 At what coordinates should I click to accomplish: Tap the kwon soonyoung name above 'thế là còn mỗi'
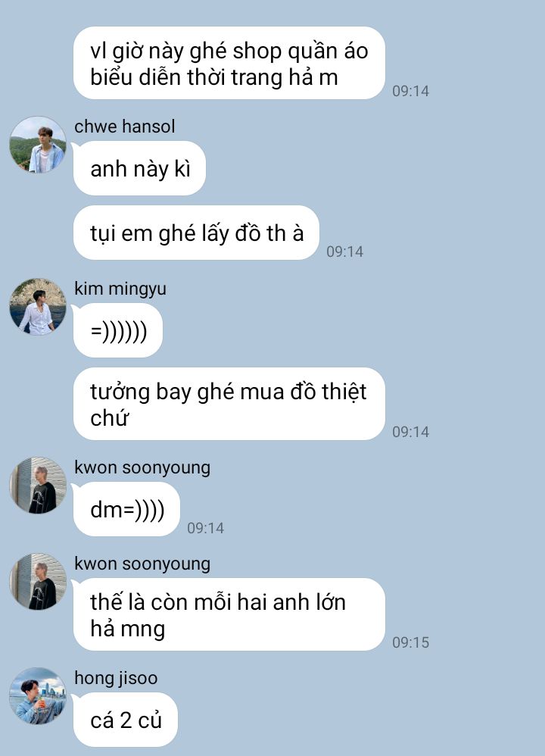tap(142, 564)
